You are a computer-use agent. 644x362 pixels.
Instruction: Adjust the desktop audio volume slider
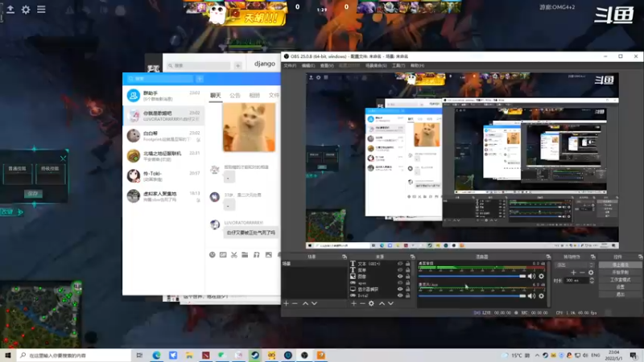click(x=472, y=276)
